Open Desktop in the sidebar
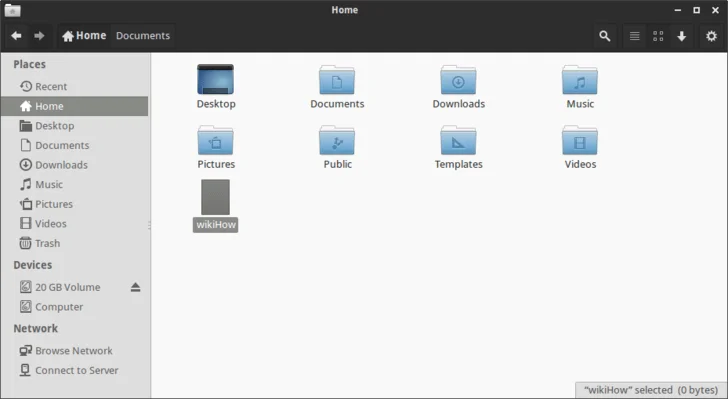Viewport: 728px width, 399px height. coord(74,125)
